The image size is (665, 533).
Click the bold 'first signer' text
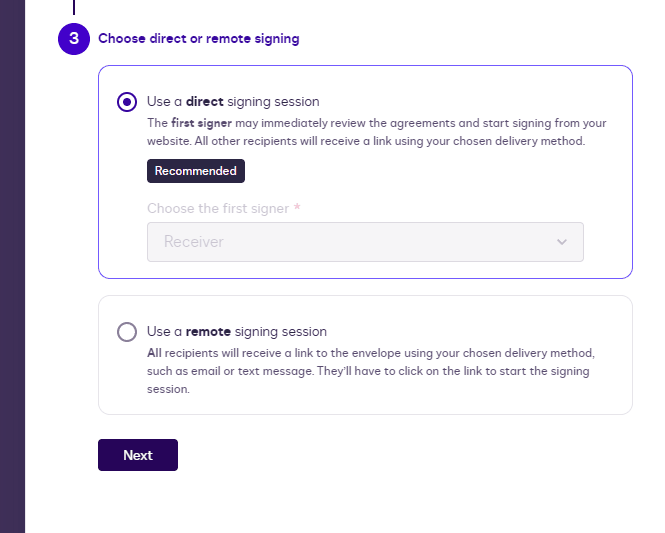[x=202, y=123]
